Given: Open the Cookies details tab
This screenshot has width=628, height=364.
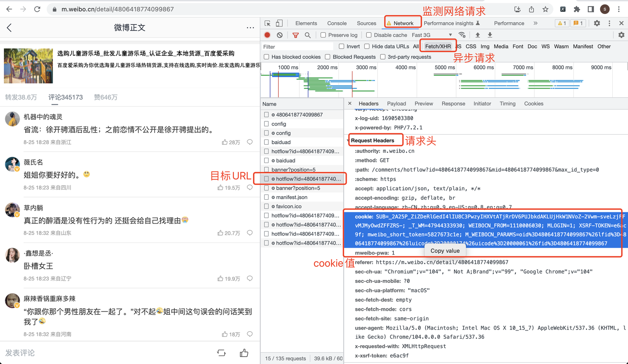Looking at the screenshot, I should (534, 103).
